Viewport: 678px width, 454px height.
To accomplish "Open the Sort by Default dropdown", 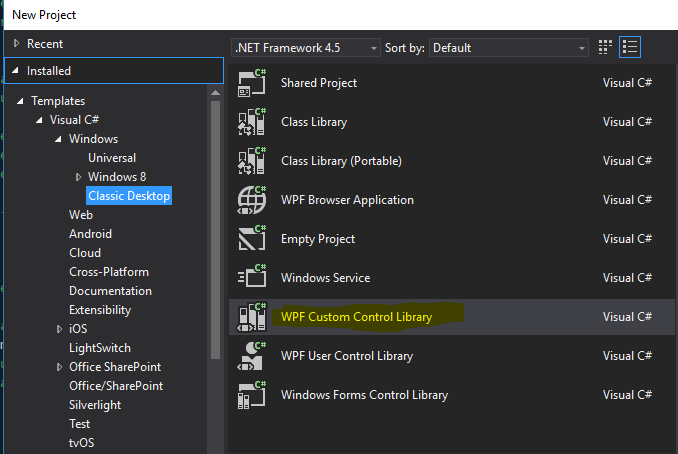I will (510, 47).
